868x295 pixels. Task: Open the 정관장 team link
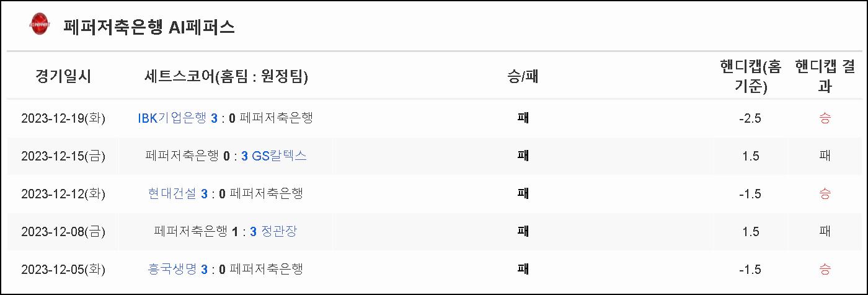pos(278,231)
